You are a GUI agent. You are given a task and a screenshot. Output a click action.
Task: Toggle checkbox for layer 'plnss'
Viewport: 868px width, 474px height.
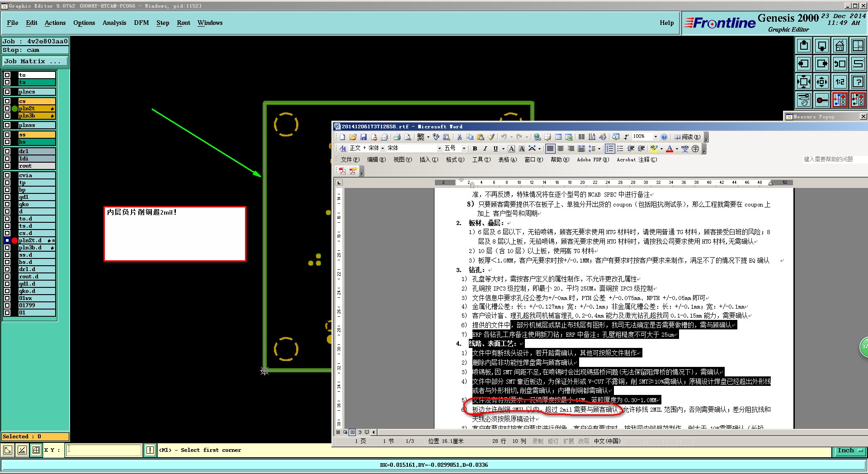coord(7,125)
